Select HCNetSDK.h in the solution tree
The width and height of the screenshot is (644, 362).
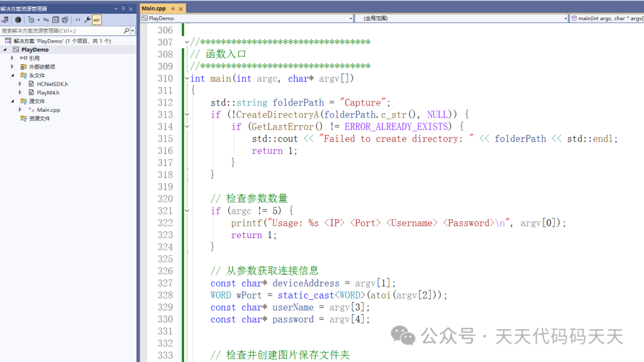[x=52, y=84]
